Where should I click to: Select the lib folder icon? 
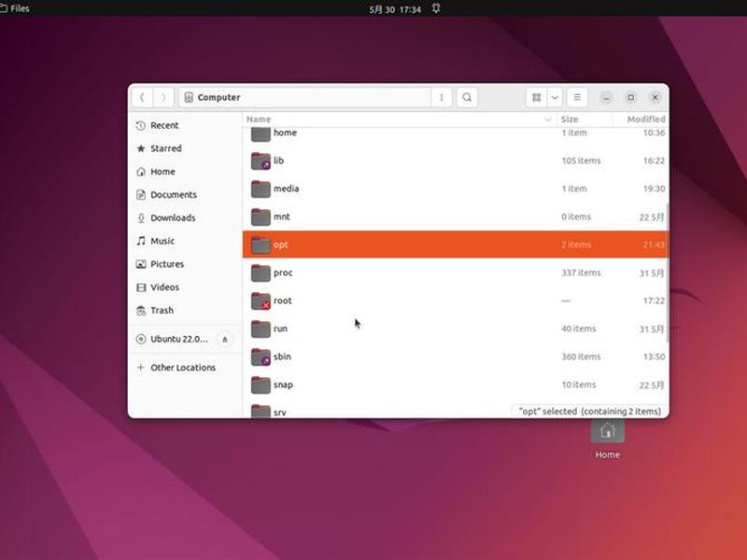(261, 161)
